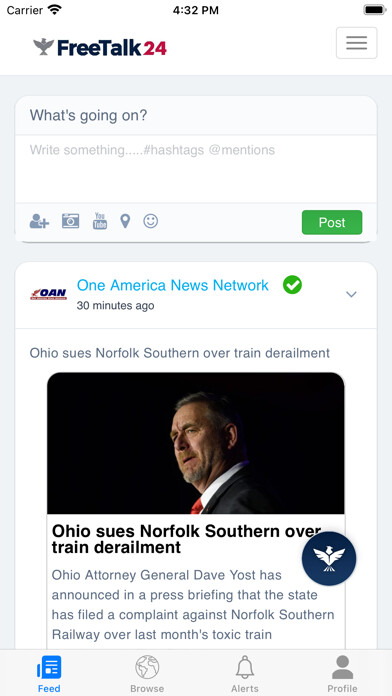This screenshot has width=392, height=696.
Task: Click the OAN avatar logo
Action: pyautogui.click(x=48, y=294)
